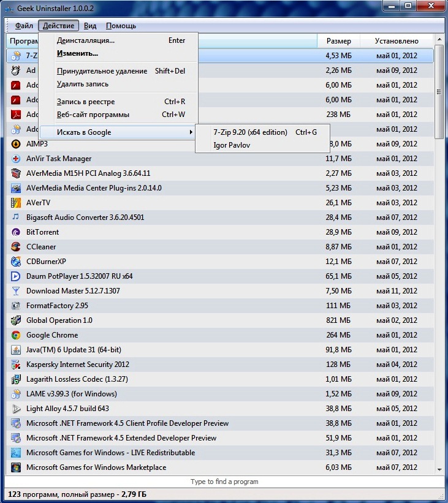Select Принудительное удаление menu entry
Viewport: 448px width, 503px height.
(102, 71)
